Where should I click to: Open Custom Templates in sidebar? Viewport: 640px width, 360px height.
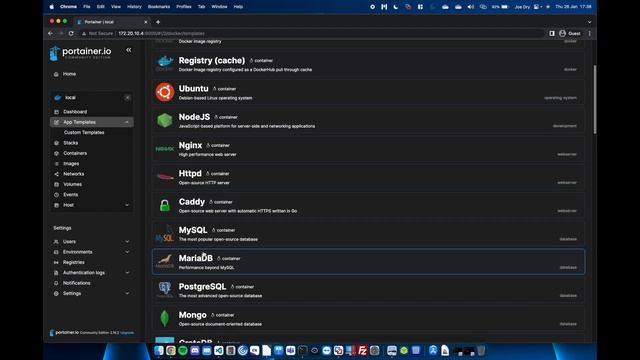coord(84,133)
